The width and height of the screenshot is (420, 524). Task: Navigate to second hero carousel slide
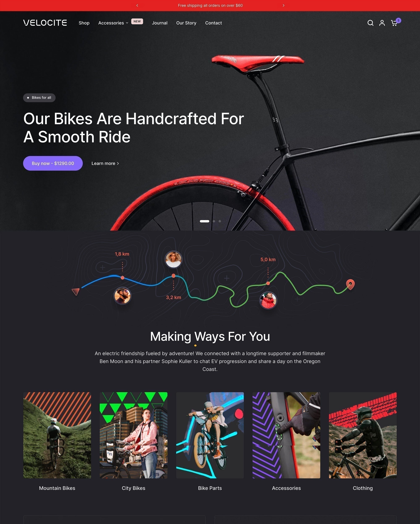213,221
